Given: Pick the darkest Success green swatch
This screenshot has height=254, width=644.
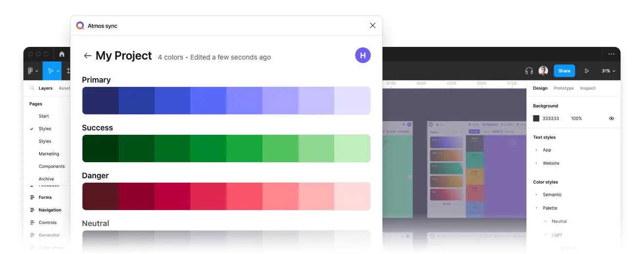Looking at the screenshot, I should tap(101, 148).
